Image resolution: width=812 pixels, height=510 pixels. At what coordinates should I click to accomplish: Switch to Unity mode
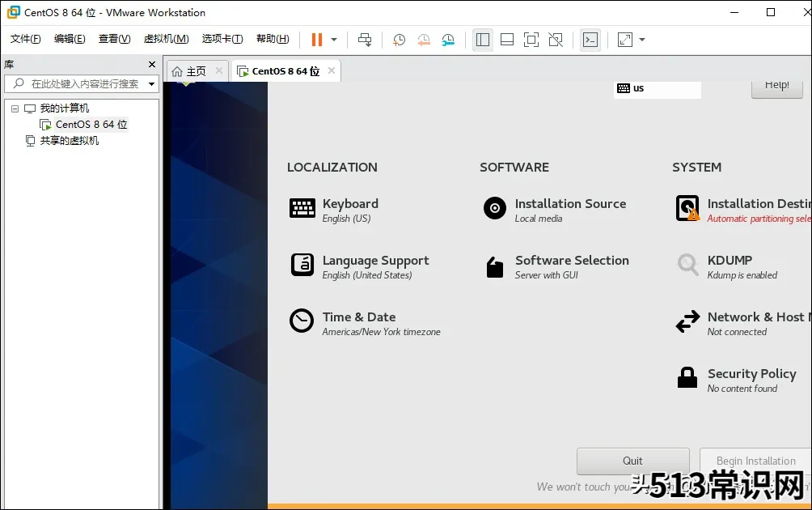coord(556,40)
